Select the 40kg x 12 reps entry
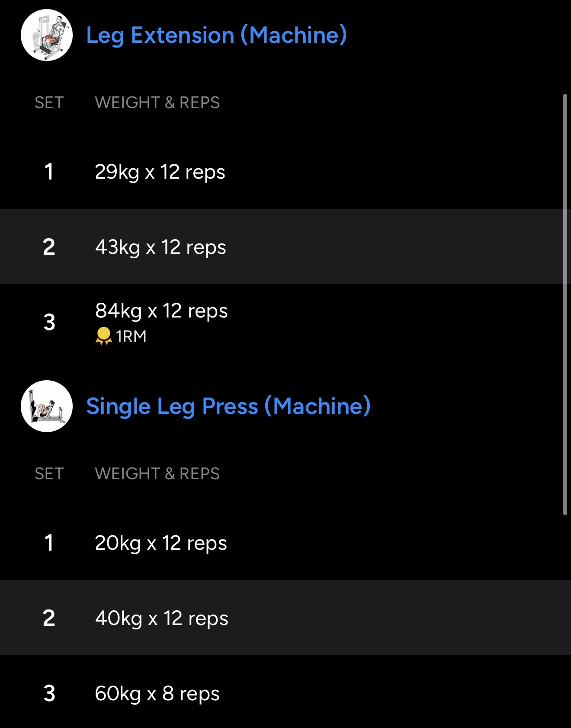This screenshot has height=728, width=571. click(161, 618)
